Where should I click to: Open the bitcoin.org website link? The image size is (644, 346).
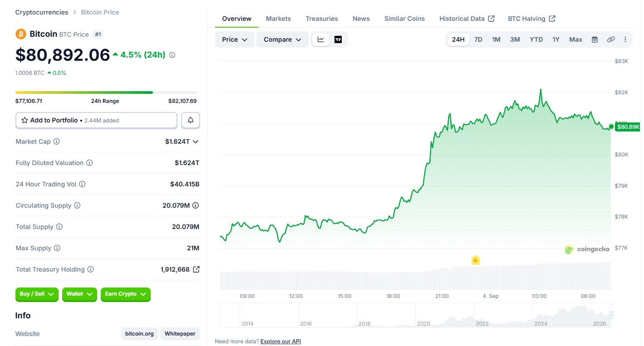pyautogui.click(x=139, y=334)
